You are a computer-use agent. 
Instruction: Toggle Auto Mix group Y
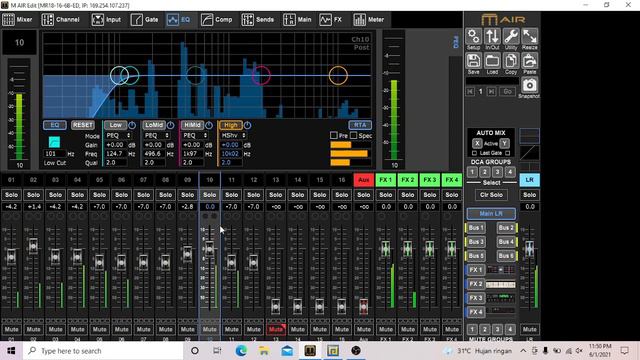point(504,143)
